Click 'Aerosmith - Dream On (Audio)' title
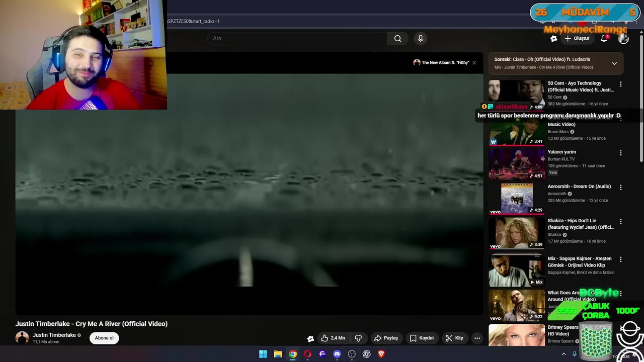This screenshot has width=644, height=362. (x=579, y=187)
